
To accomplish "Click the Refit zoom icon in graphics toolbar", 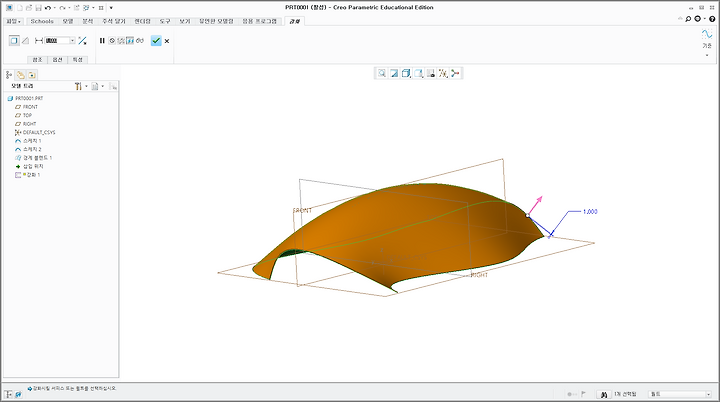I will click(382, 73).
